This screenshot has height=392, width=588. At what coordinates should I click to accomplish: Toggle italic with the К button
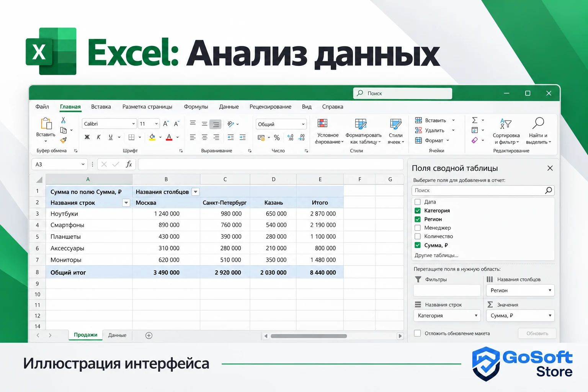click(x=99, y=137)
